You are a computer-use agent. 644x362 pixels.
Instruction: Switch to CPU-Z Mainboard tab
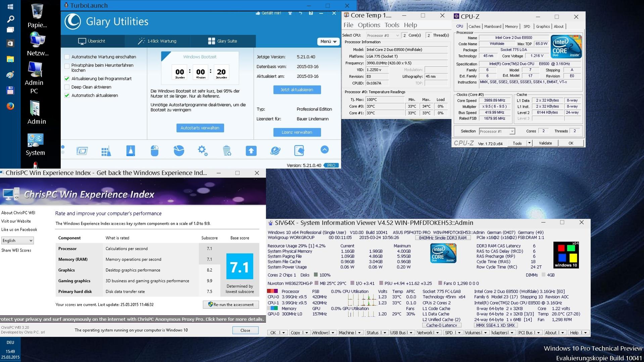[x=493, y=27]
